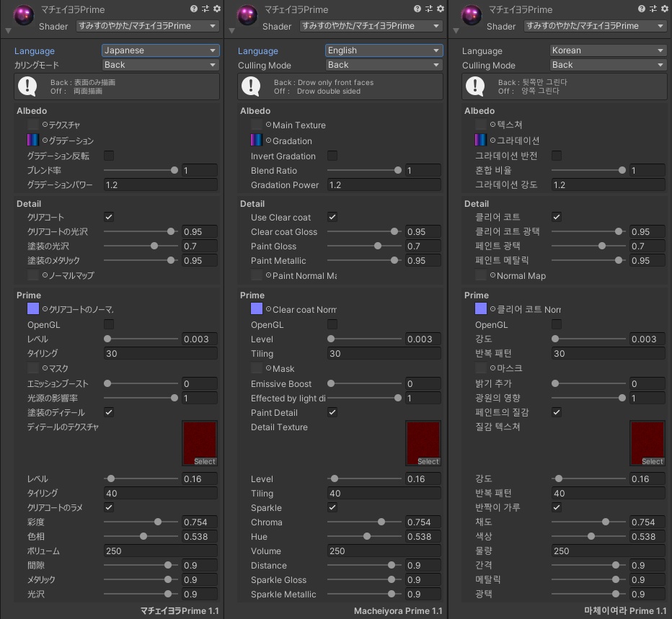Open Culling Mode dropdown in Korean panel
The image size is (672, 619).
click(608, 65)
